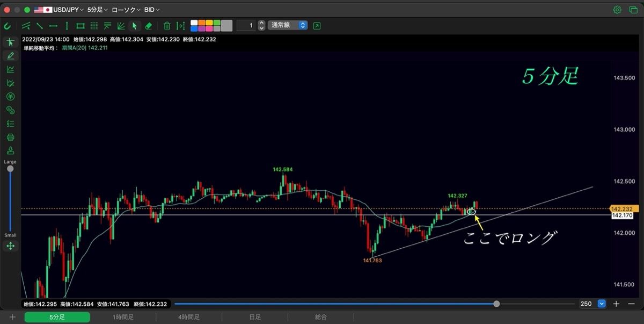This screenshot has height=324, width=644.
Task: Click the move arrows icon below Small
Action: [10, 246]
